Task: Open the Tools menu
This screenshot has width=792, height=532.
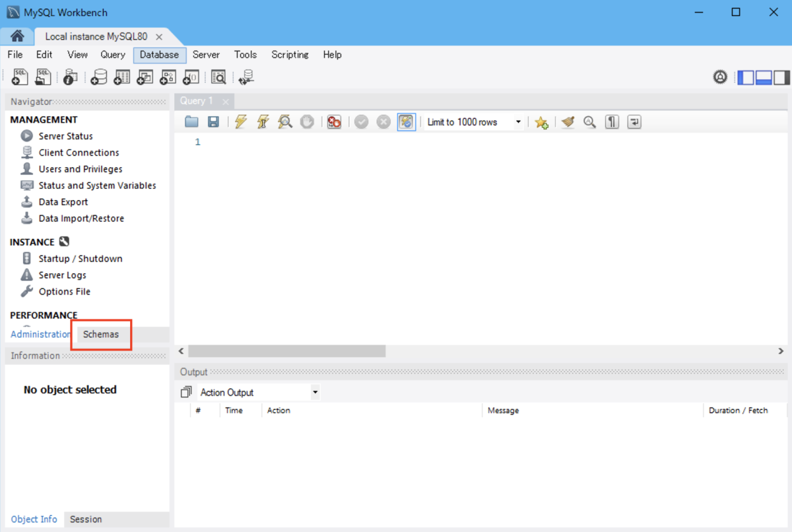Action: [x=246, y=55]
